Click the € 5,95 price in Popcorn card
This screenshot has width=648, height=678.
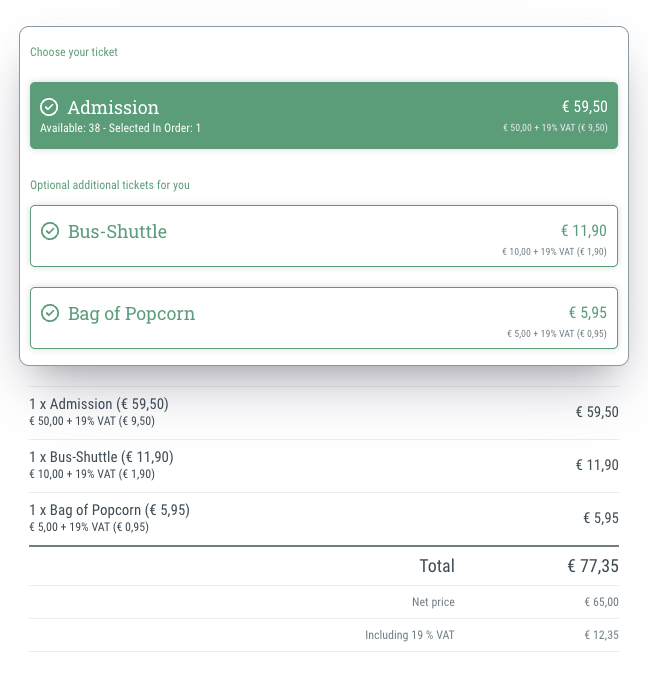point(588,313)
